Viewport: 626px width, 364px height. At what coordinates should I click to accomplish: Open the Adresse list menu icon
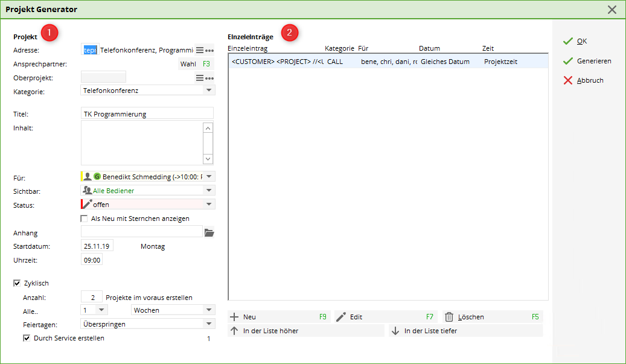click(200, 50)
